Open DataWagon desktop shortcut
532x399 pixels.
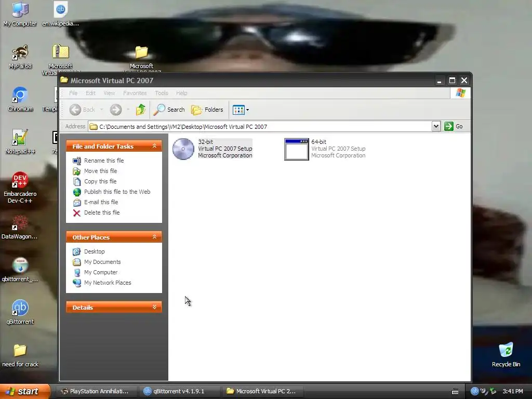click(x=19, y=227)
